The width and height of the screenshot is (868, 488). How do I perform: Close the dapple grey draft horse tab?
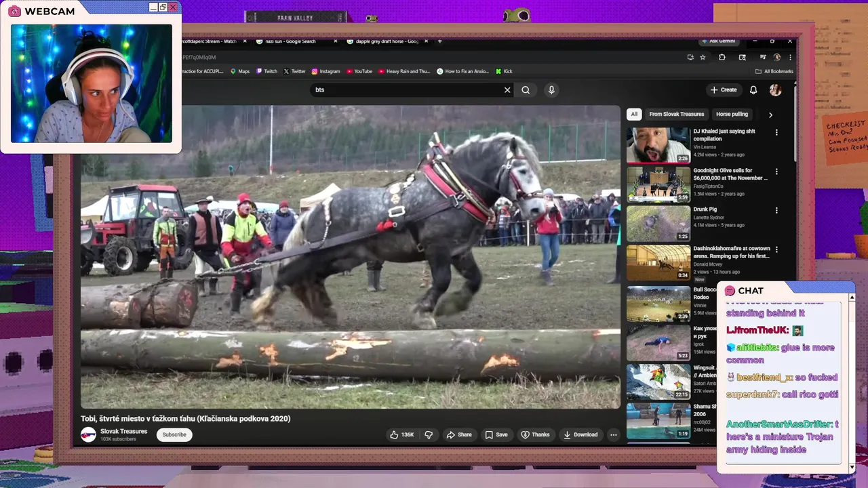click(426, 41)
